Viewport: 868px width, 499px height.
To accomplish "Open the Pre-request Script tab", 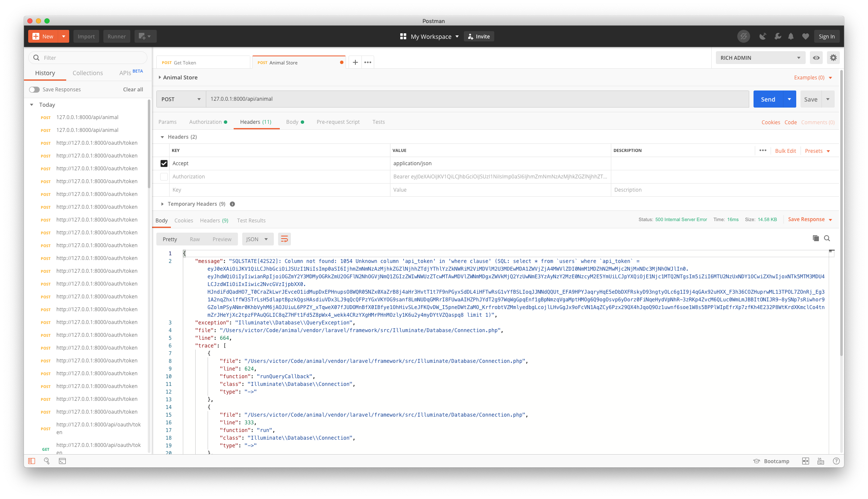I will pyautogui.click(x=338, y=122).
